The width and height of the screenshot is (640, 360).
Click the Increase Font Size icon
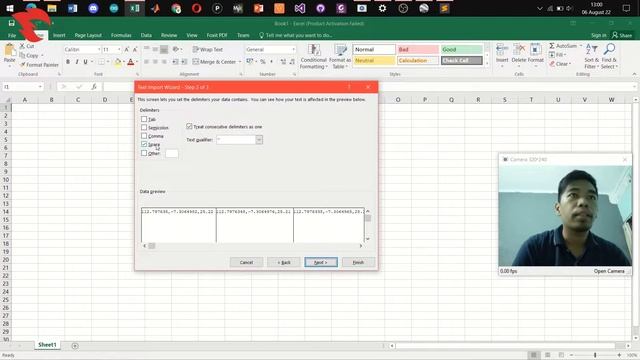(127, 49)
